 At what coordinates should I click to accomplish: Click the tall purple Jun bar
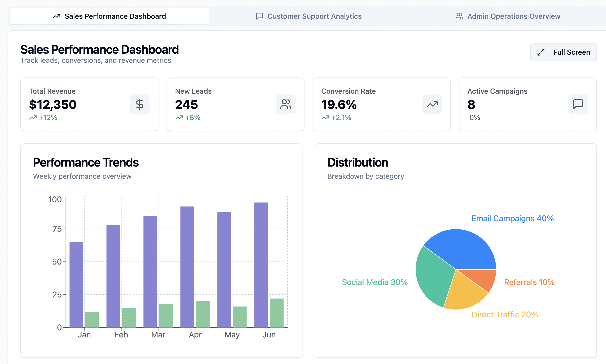coord(261,265)
